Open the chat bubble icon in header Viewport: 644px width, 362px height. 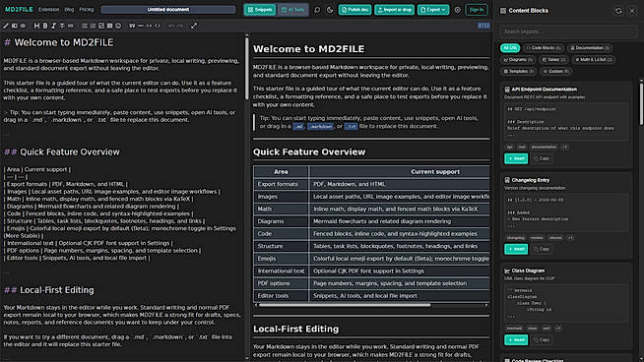click(317, 10)
